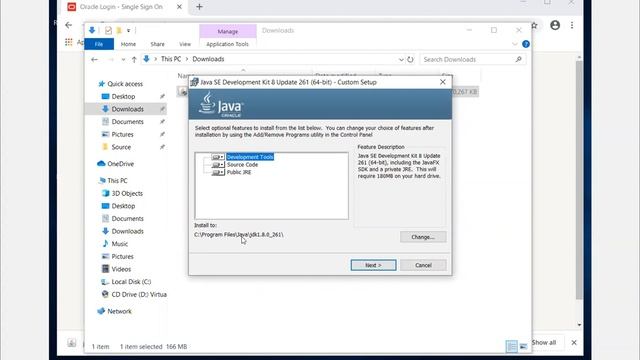Viewport: 640px width, 360px height.
Task: Click Show all downloads in browser bar
Action: click(544, 342)
